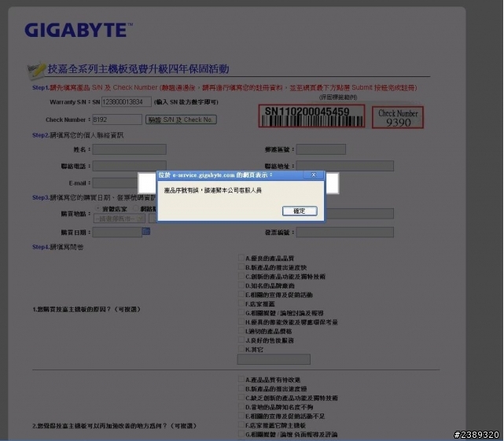Viewport: 504px width, 441px height.
Task: Check D.知名的品牌廠商 option
Action: coord(241,285)
